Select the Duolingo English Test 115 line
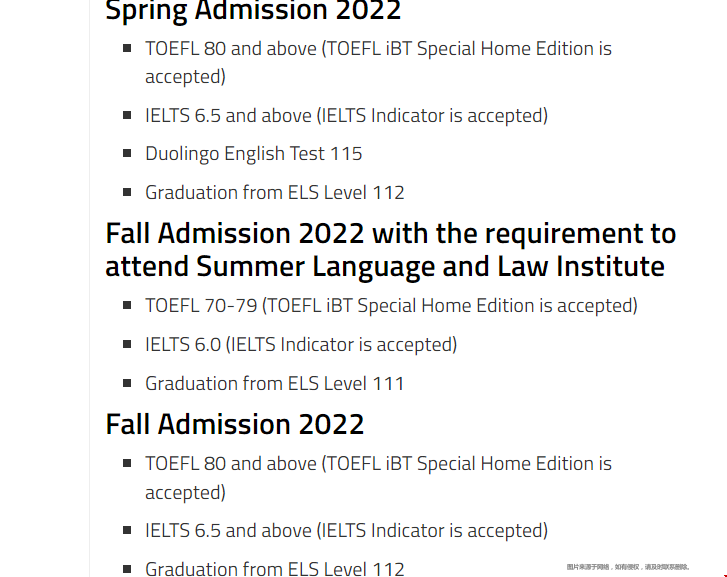This screenshot has width=727, height=577. (254, 154)
